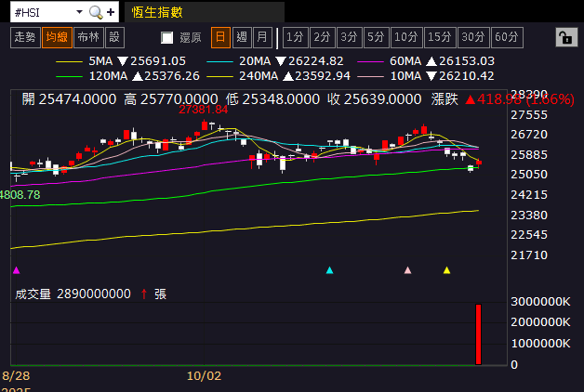Click the magnifier search icon beside #HSI
Image resolution: width=584 pixels, height=392 pixels.
coord(96,12)
